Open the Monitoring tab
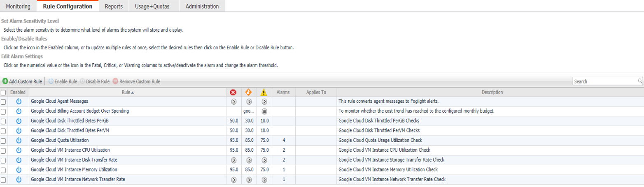 pos(18,6)
